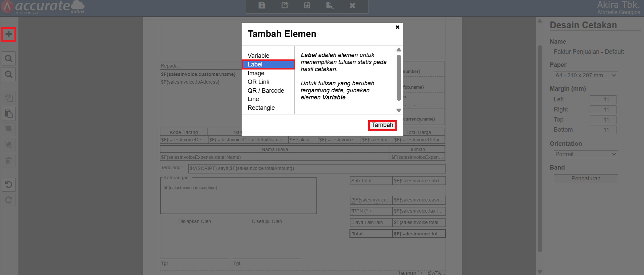Click the Left margin input field
Screen dimensions: 644x275
pos(603,100)
